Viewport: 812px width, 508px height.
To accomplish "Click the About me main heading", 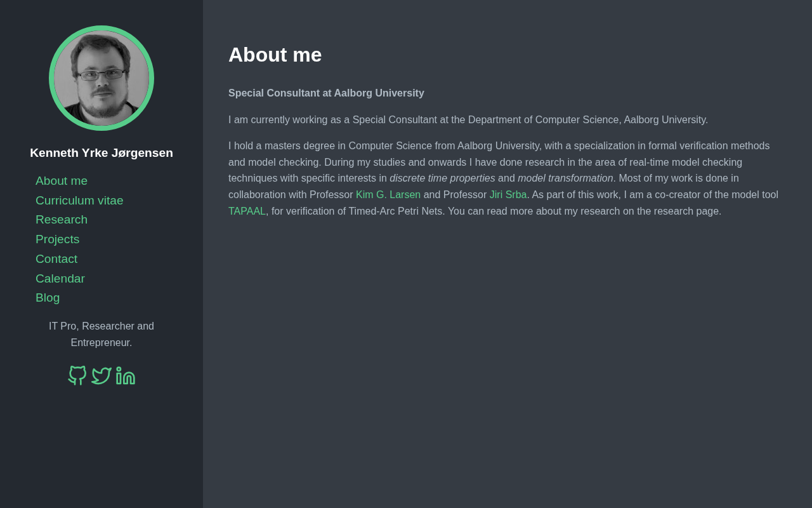I will point(275,55).
